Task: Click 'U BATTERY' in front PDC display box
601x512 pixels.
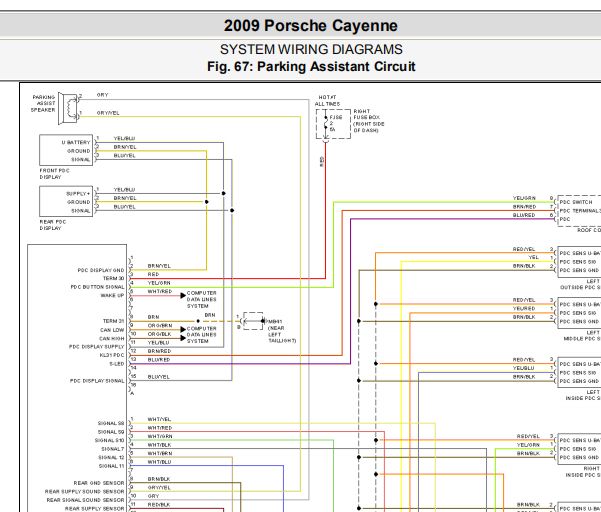Action: (x=76, y=142)
